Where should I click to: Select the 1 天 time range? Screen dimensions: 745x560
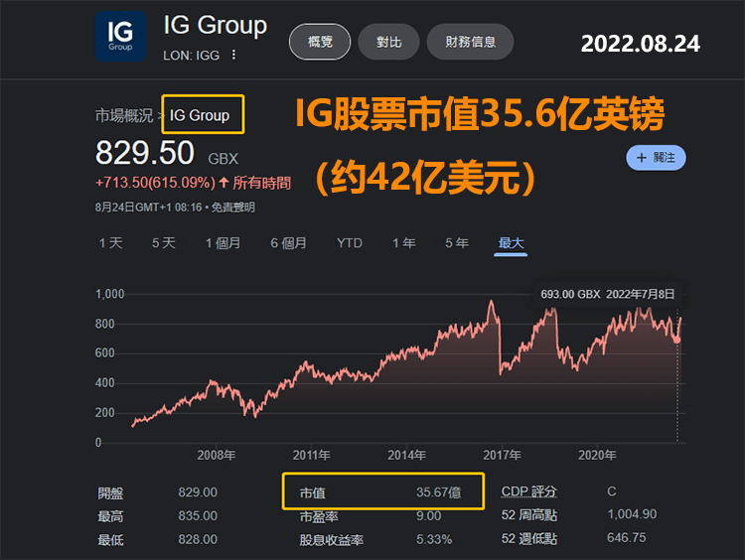110,243
